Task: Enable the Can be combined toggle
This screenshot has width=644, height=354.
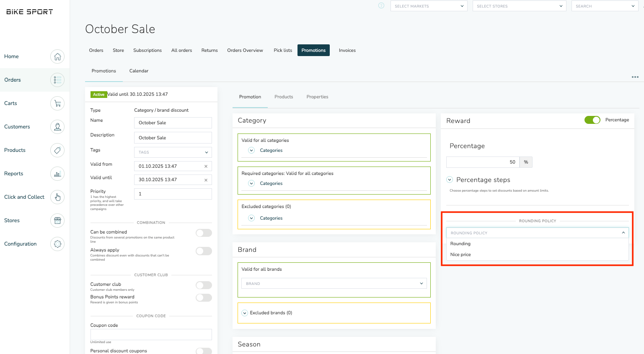Action: point(204,233)
